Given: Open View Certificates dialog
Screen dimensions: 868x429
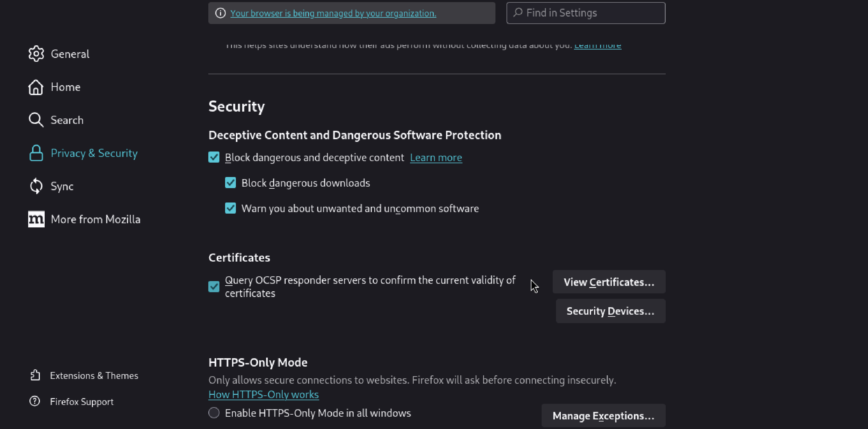Looking at the screenshot, I should (x=608, y=282).
